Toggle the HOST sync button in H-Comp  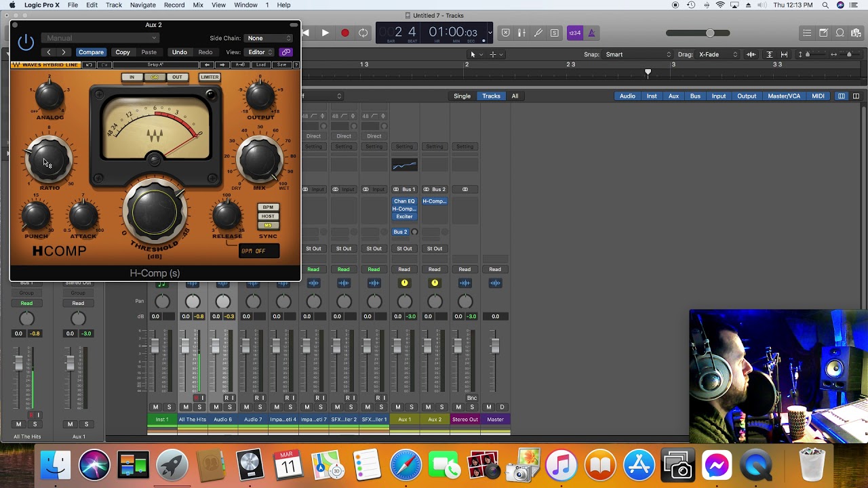point(268,216)
